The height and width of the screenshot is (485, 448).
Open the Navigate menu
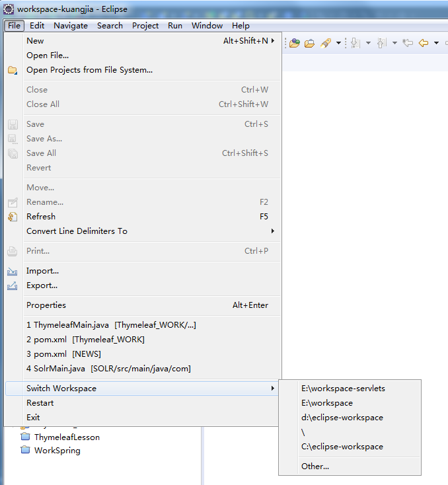[x=71, y=26]
